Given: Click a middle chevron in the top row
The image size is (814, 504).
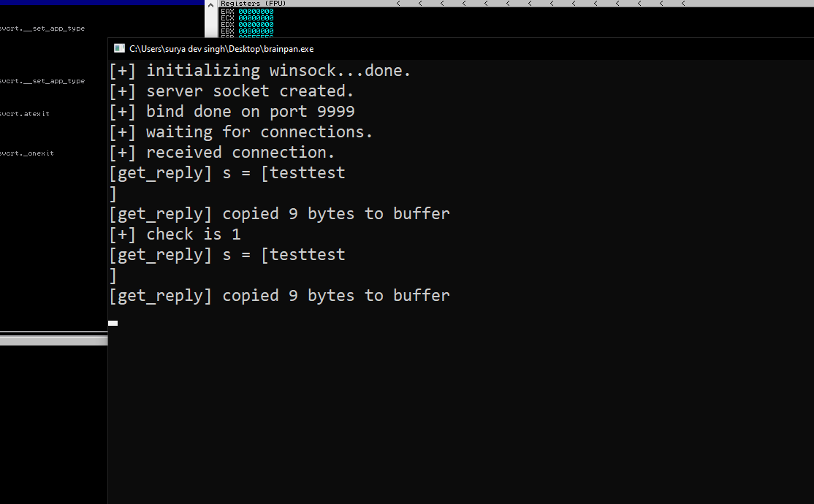Looking at the screenshot, I should 530,3.
